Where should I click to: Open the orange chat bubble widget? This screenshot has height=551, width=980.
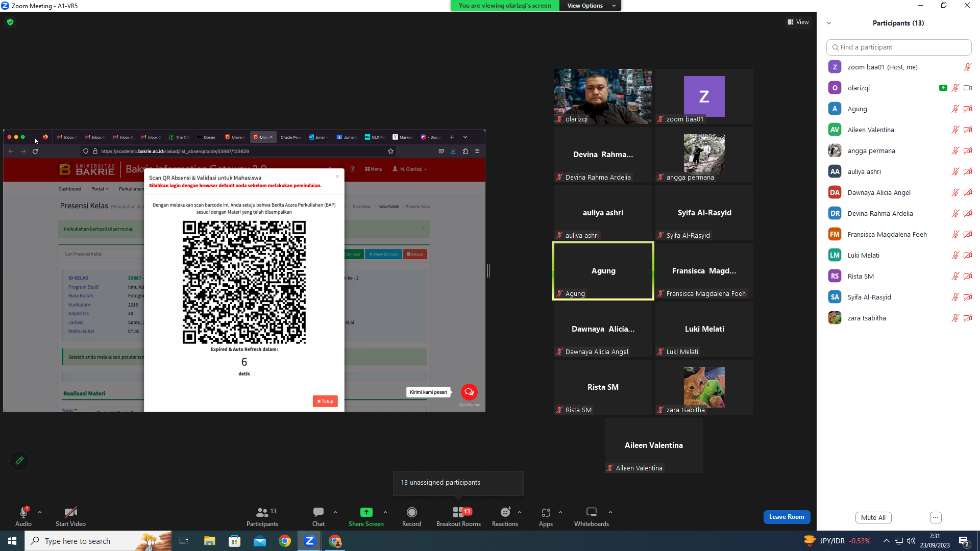469,392
